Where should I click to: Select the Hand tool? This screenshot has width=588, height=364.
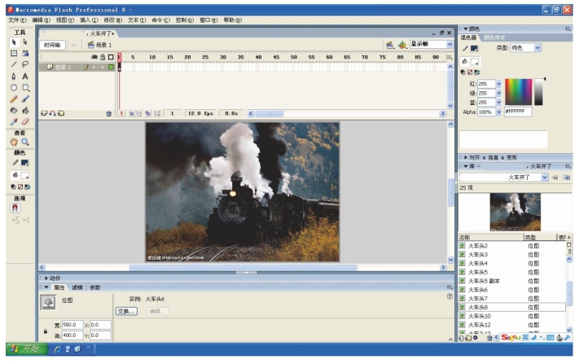tap(14, 142)
